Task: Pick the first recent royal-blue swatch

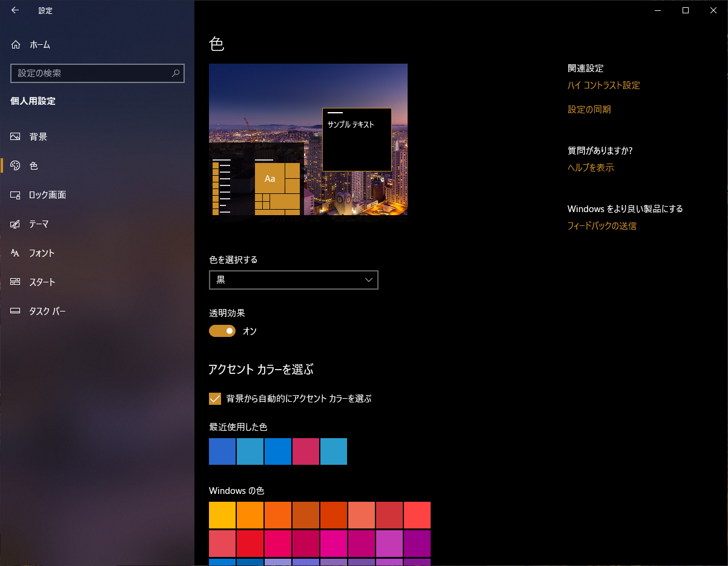Action: [222, 451]
